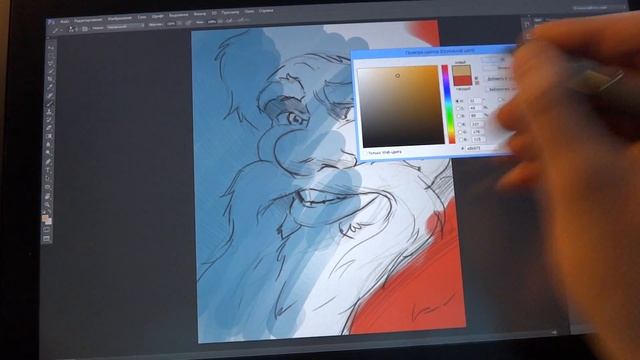Image resolution: width=640 pixels, height=360 pixels.
Task: Enable the Только Web-цвета checkbox
Action: [x=366, y=153]
